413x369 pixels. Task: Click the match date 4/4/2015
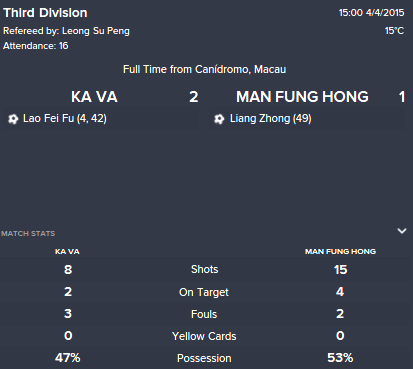point(385,13)
